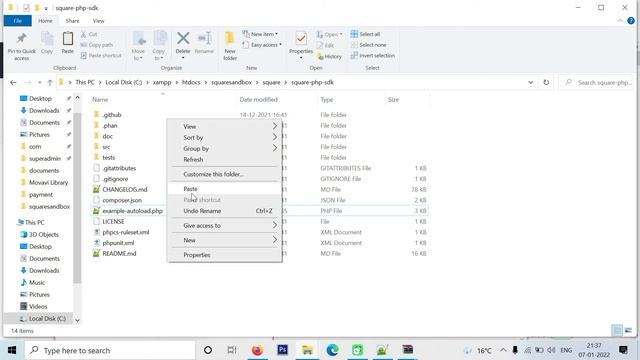Screen dimensions: 640x360
Task: Open Task View on taskbar
Action: [232, 350]
